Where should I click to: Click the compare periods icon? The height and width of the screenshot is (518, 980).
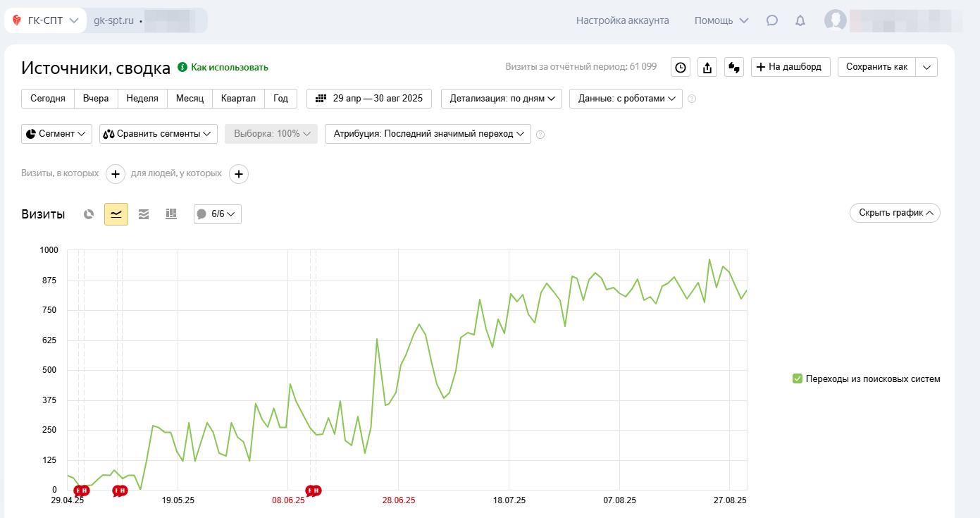pos(734,68)
